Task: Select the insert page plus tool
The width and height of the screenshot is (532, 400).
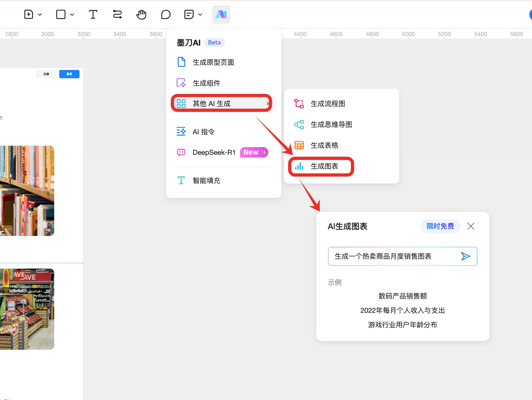Action: tap(29, 14)
